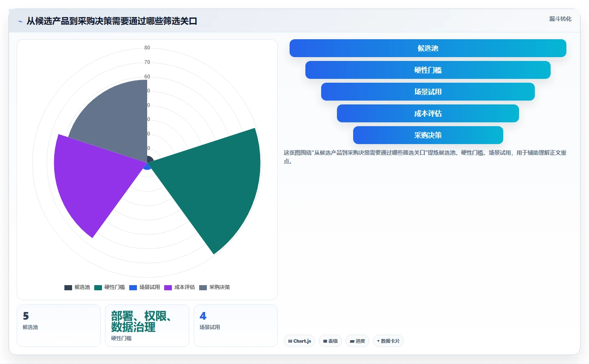The height and width of the screenshot is (364, 589).
Task: Click the 场景试用 data card showing 4
Action: [x=235, y=326]
